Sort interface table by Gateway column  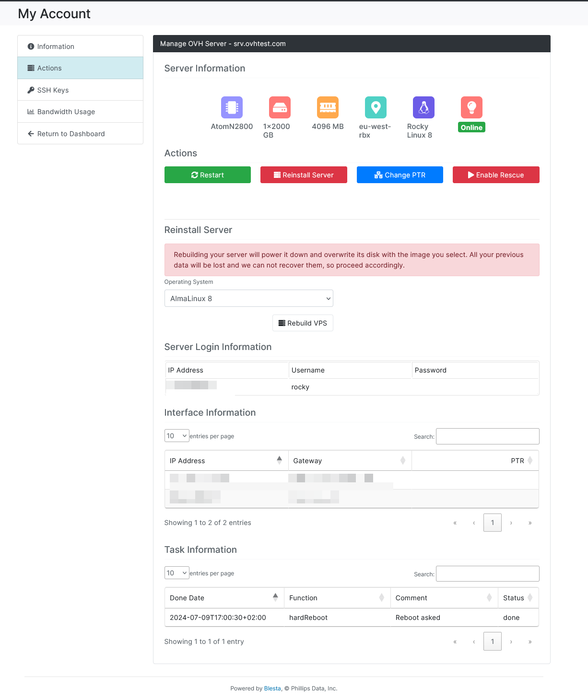[x=350, y=461]
